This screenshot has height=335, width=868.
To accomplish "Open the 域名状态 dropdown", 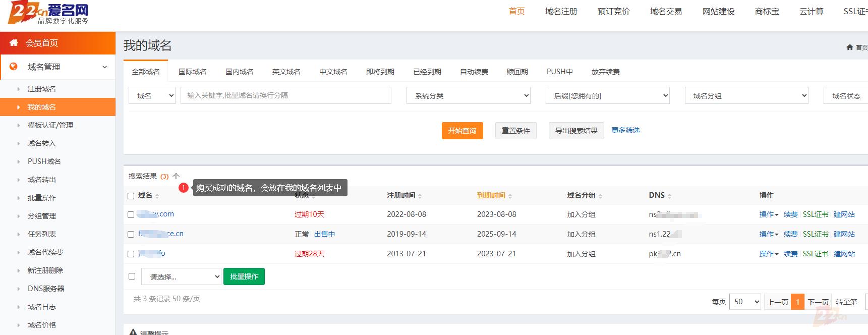I will (846, 95).
